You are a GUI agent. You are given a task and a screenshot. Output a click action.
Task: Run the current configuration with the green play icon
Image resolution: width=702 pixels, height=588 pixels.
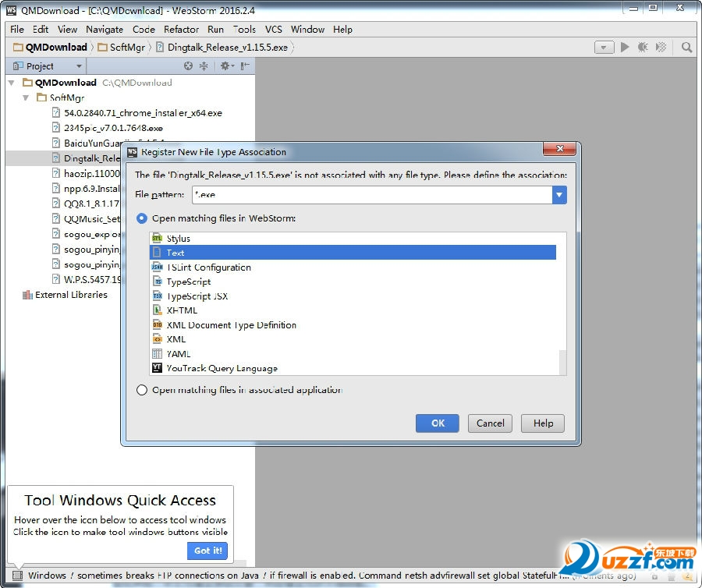point(625,47)
